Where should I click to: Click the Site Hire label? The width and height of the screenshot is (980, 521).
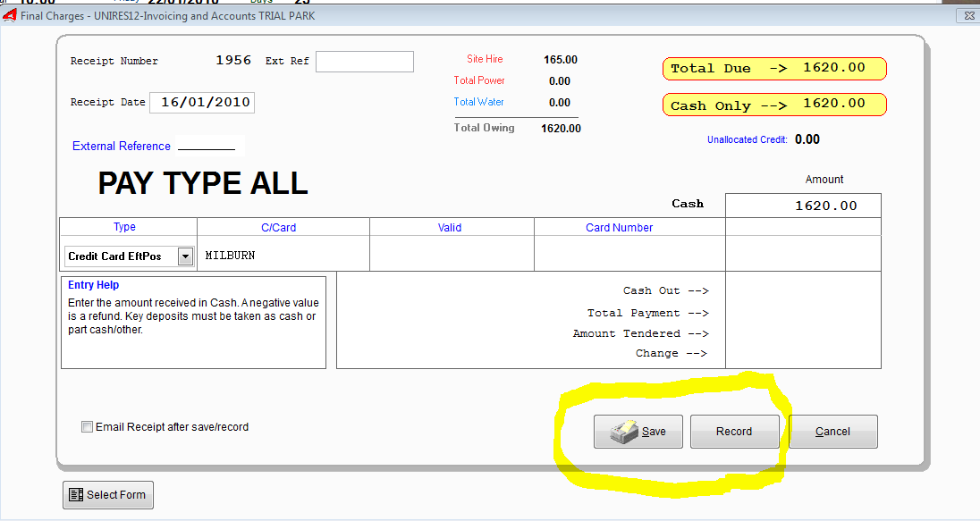click(485, 59)
